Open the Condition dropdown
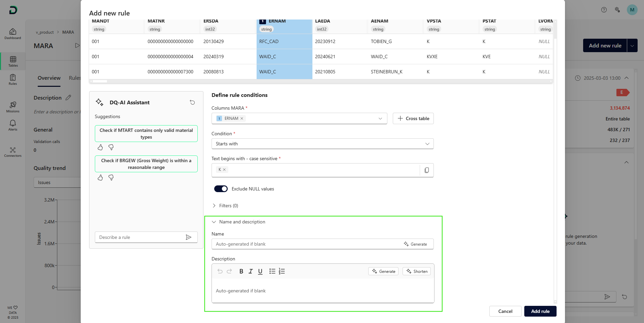This screenshot has height=323, width=644. pos(322,144)
